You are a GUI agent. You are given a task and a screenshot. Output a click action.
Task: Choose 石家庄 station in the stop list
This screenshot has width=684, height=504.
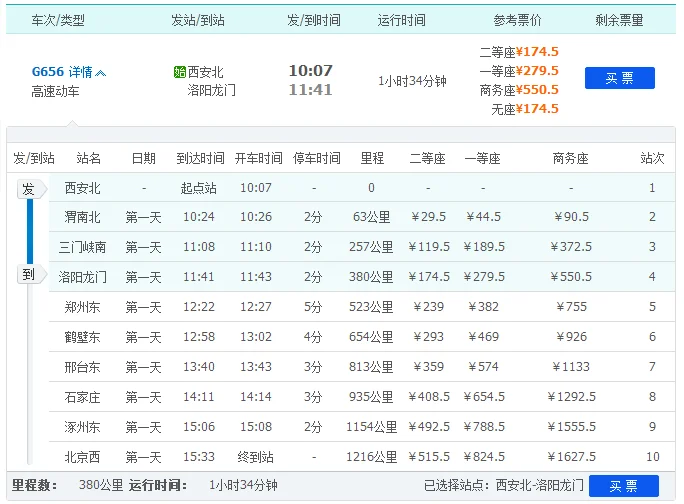pos(83,397)
